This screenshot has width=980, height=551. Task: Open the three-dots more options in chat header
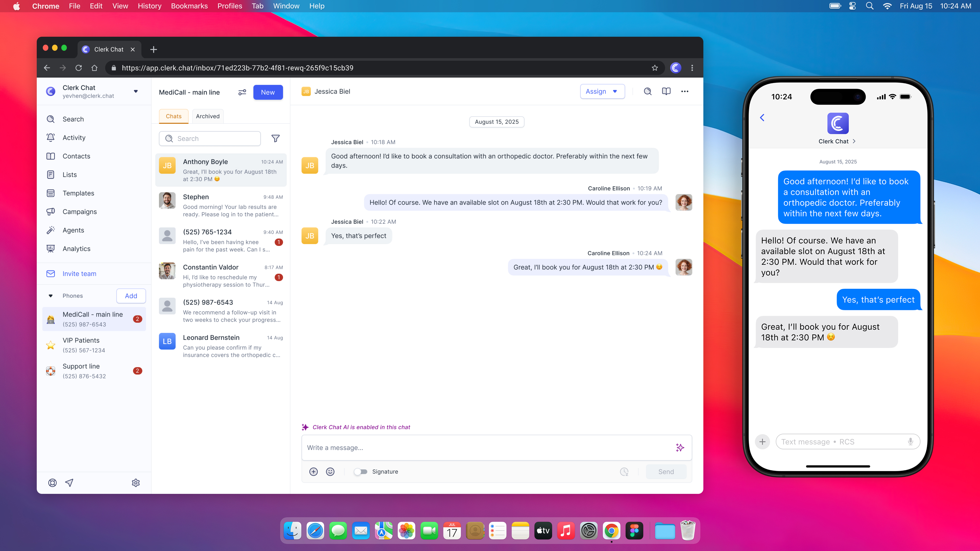[685, 91]
